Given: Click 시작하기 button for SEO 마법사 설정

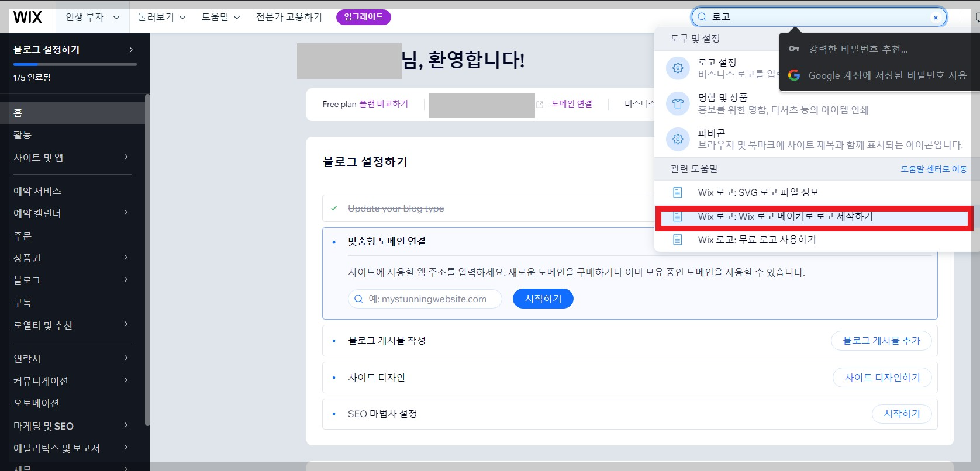Looking at the screenshot, I should point(902,414).
